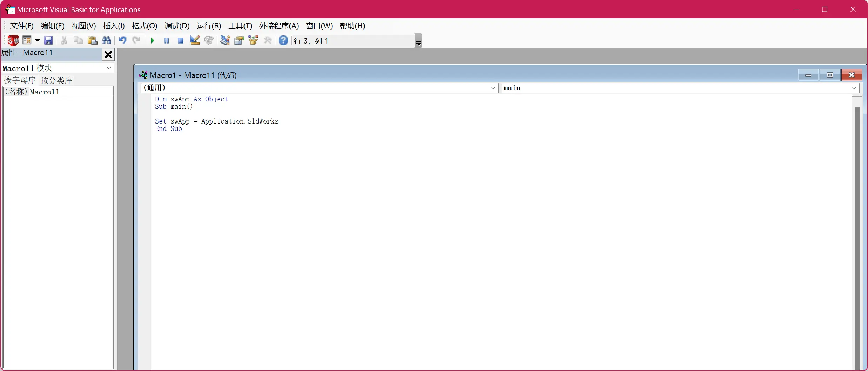This screenshot has width=868, height=371.
Task: Click the 行 3, 列 1 cursor position indicator
Action: click(x=312, y=41)
